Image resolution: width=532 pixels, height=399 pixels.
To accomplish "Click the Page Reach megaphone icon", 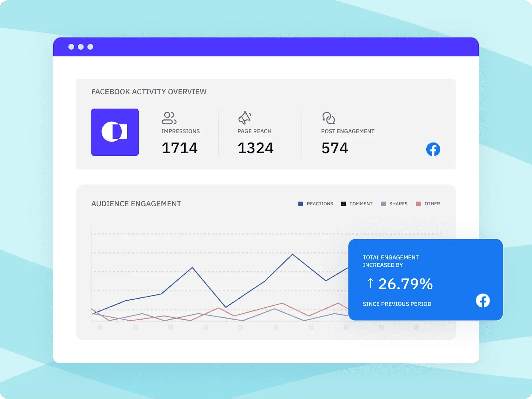I will click(245, 118).
